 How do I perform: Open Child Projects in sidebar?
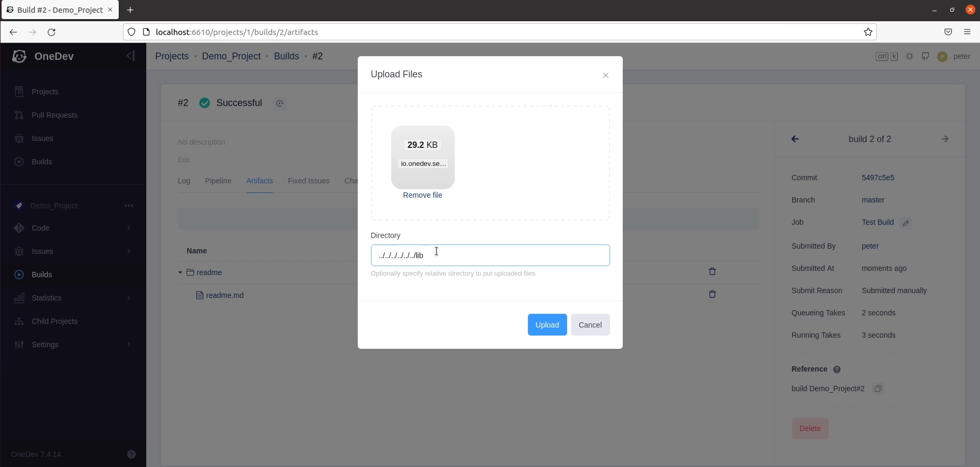click(x=55, y=321)
